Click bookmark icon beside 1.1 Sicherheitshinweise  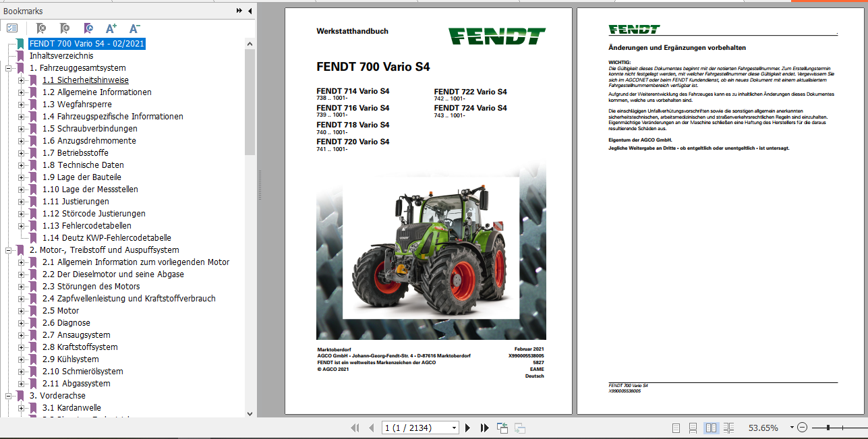[x=34, y=80]
